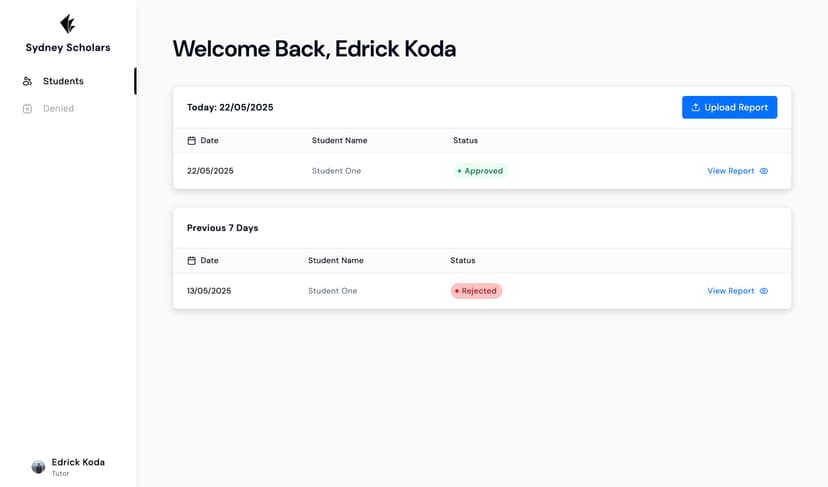828x487 pixels.
Task: Click the Rejected status badge
Action: pyautogui.click(x=476, y=291)
